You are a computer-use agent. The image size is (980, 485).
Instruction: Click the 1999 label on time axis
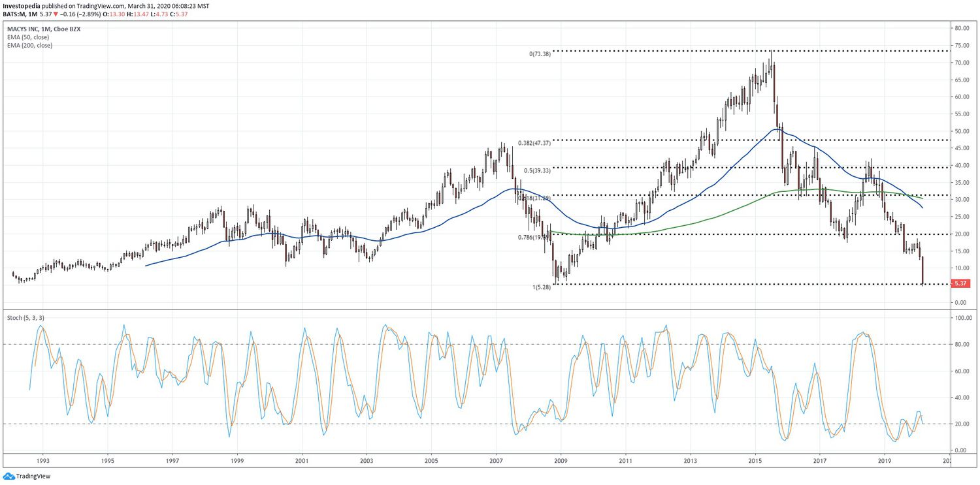[237, 460]
